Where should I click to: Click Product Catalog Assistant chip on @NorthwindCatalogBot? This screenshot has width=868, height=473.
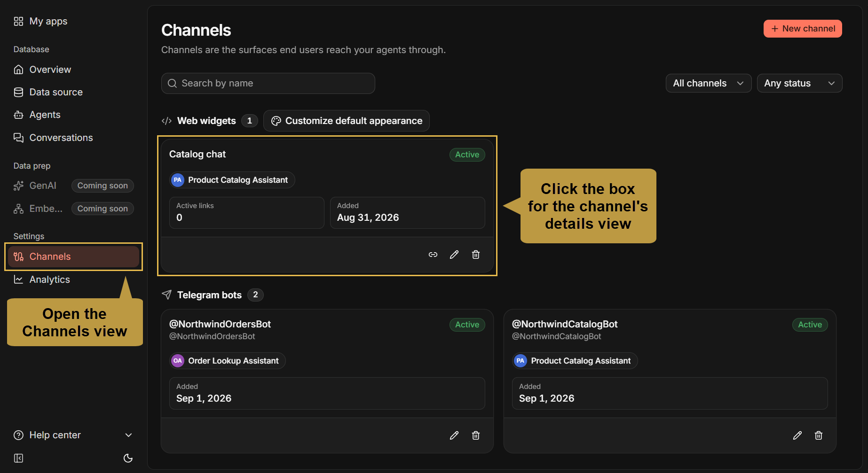[575, 361]
